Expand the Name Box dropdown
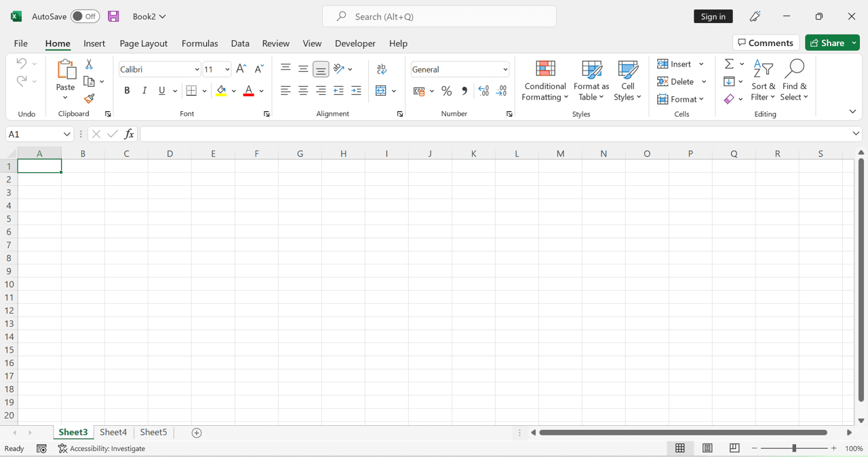 [66, 134]
